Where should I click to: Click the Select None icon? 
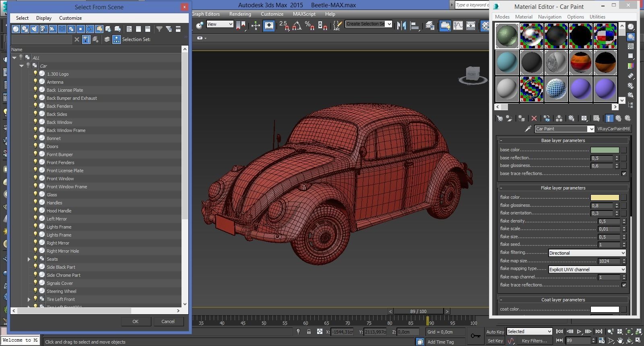(138, 29)
